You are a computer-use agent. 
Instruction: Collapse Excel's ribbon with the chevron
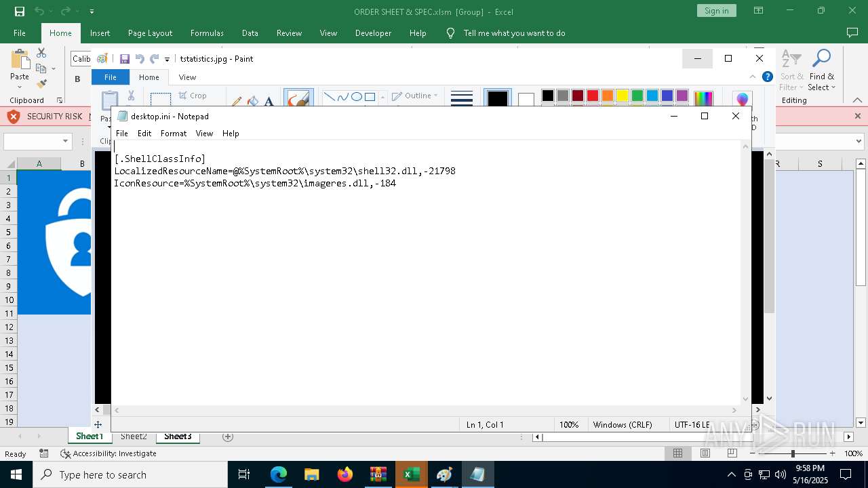pos(858,100)
